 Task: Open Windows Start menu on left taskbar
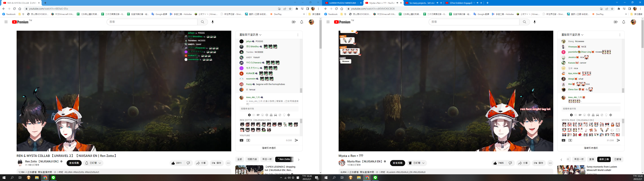pyautogui.click(x=4, y=178)
